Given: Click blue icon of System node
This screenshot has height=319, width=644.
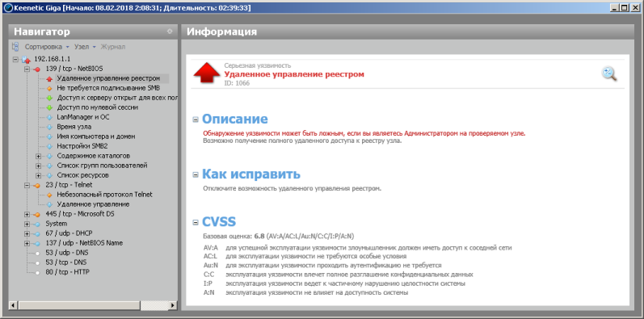Looking at the screenshot, I should (37, 224).
